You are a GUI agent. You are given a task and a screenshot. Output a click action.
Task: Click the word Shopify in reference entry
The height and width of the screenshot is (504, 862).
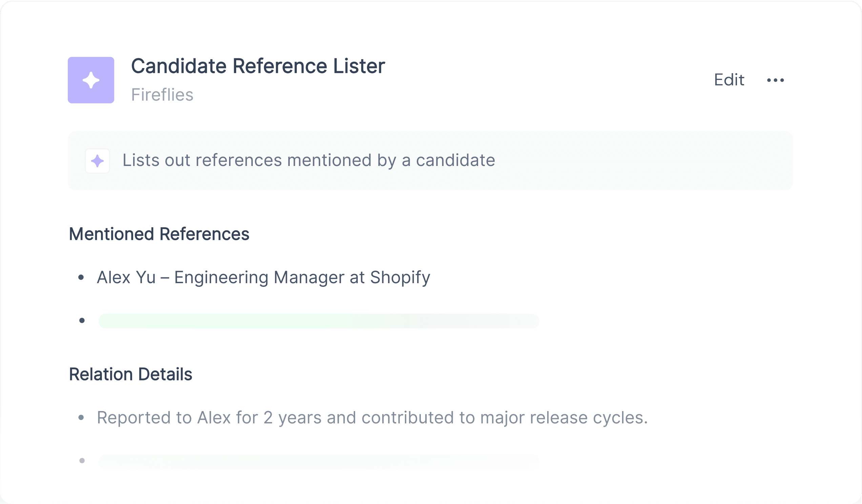click(x=400, y=277)
